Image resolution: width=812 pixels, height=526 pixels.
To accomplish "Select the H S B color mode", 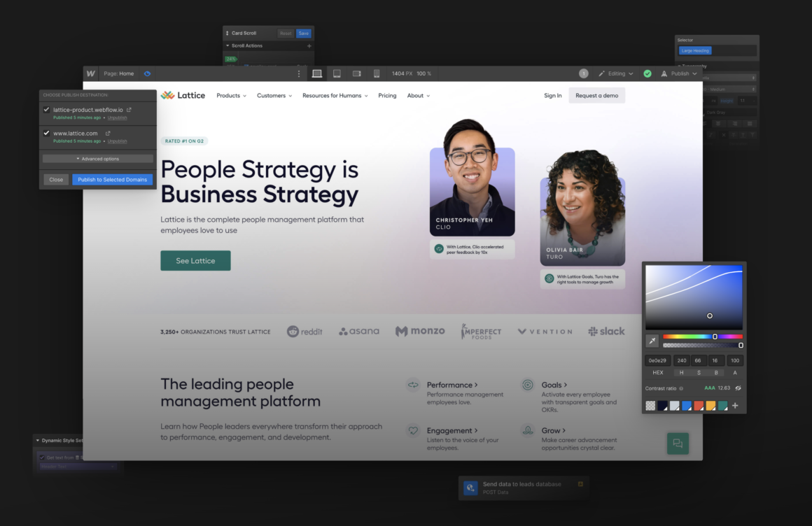I will click(x=699, y=373).
